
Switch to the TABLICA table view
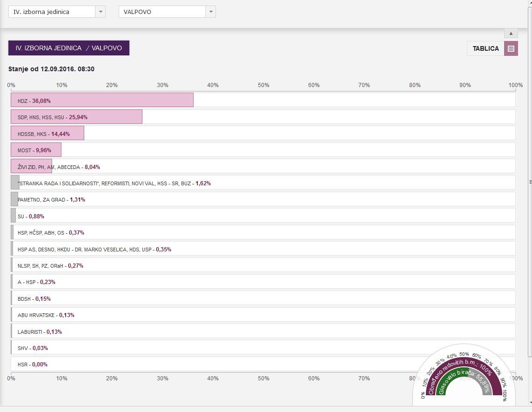tap(485, 48)
